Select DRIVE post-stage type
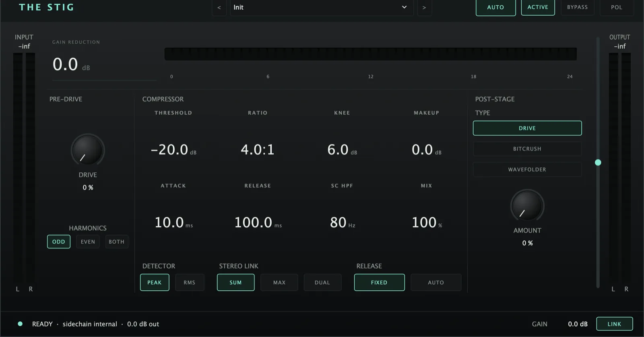Image resolution: width=644 pixels, height=337 pixels. pos(527,128)
